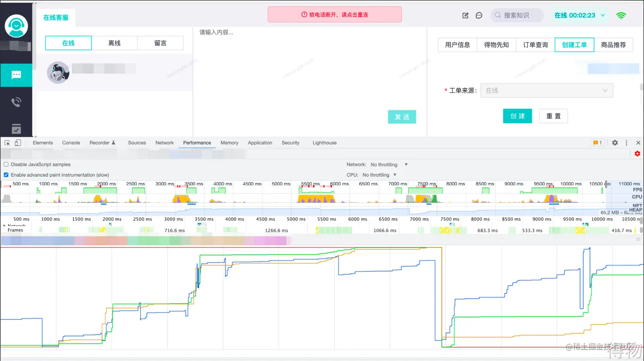Screen dimensions: 644x361
Task: Open the DevTools Recorder tab
Action: [x=102, y=143]
